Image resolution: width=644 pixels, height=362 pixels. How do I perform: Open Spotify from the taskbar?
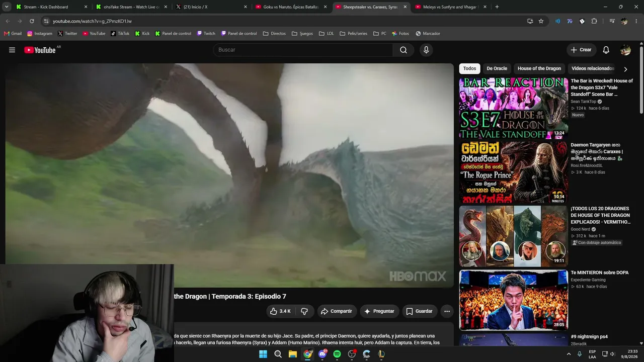(x=337, y=354)
